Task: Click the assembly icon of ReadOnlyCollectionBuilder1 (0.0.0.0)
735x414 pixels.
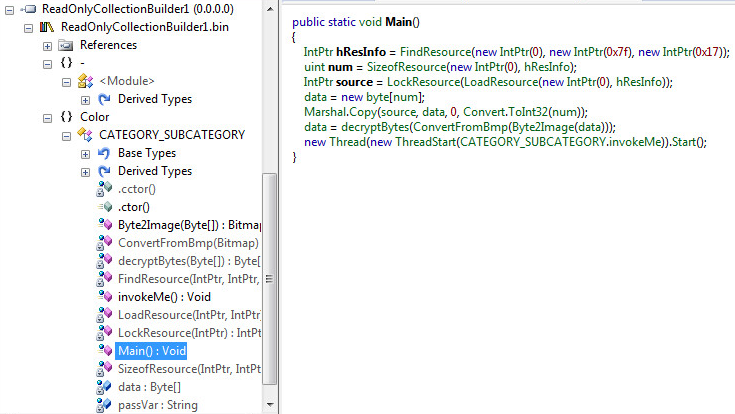Action: pyautogui.click(x=29, y=9)
